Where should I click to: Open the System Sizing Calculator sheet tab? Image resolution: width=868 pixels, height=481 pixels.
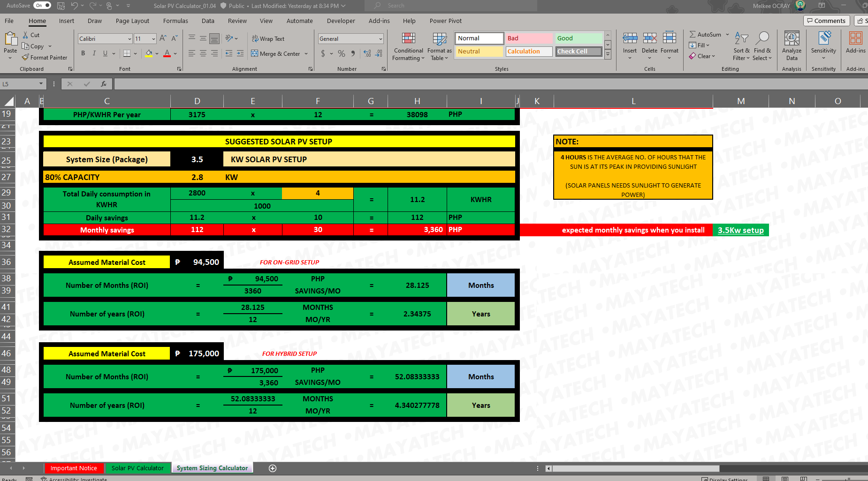pos(212,468)
